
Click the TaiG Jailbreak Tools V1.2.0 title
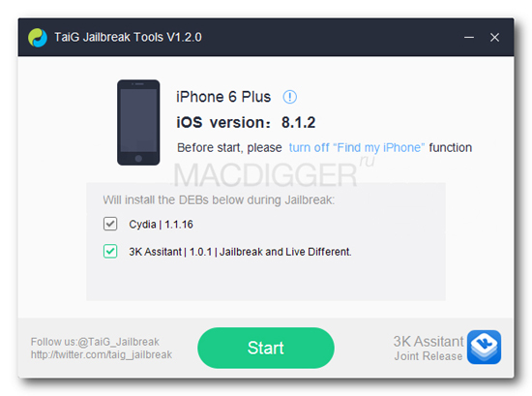pyautogui.click(x=128, y=37)
